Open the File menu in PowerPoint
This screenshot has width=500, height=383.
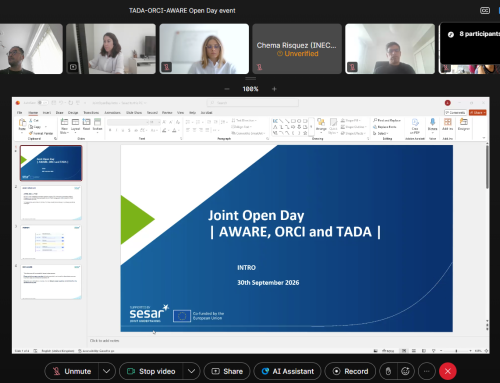pyautogui.click(x=19, y=113)
